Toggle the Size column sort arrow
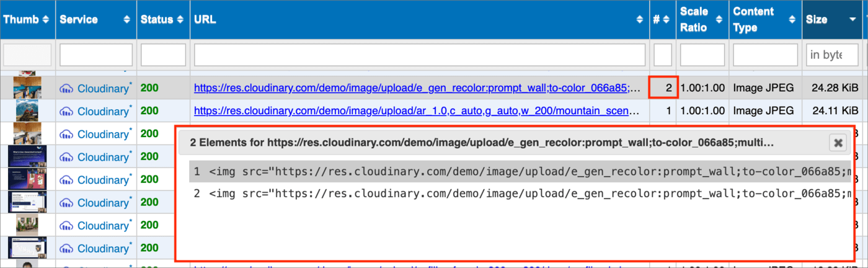 853,20
